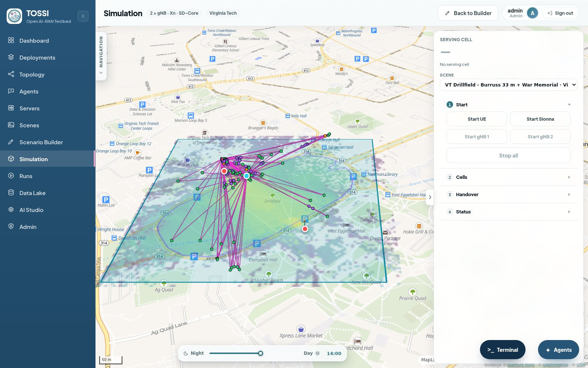Click the Day sun icon

318,353
